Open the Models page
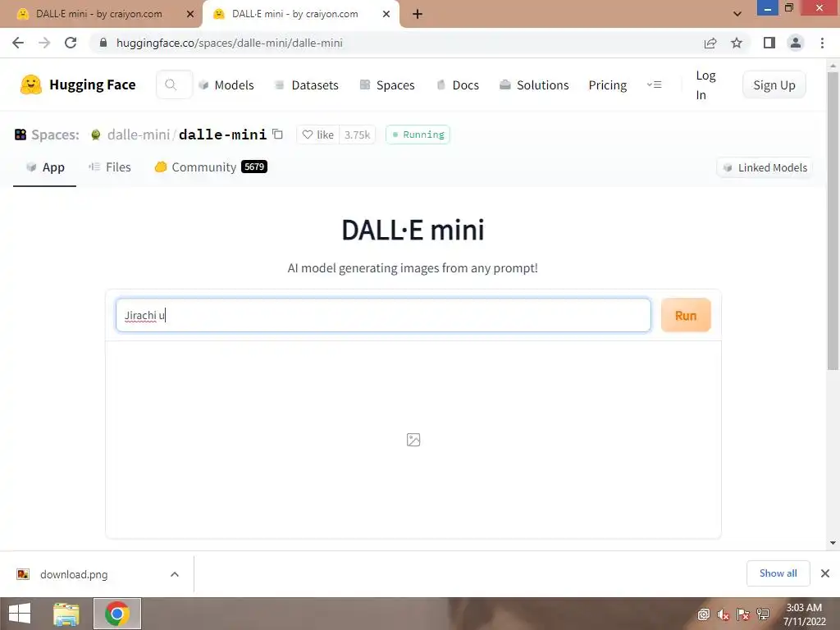 [226, 85]
